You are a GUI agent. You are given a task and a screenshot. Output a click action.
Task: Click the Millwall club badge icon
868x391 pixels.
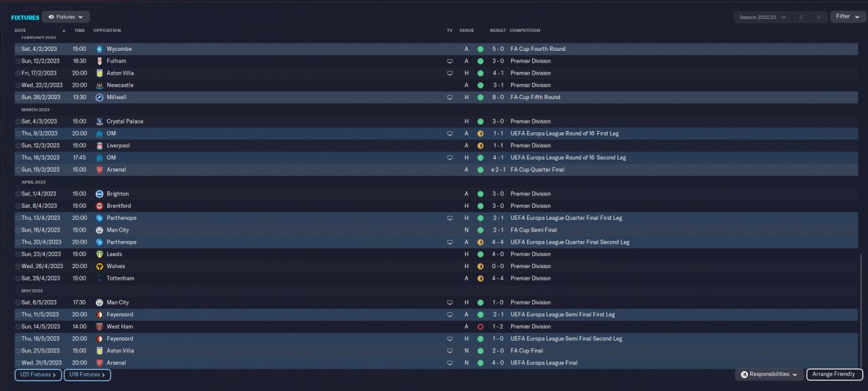tap(100, 98)
